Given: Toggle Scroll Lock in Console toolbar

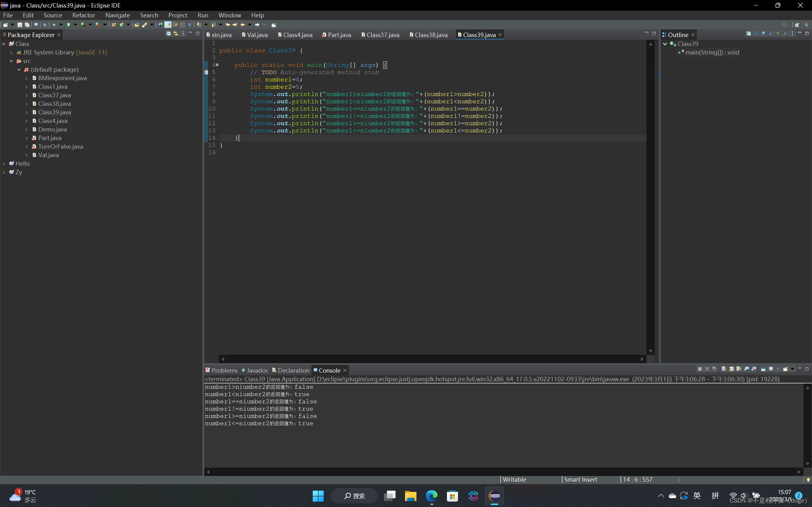Looking at the screenshot, I should tap(731, 369).
